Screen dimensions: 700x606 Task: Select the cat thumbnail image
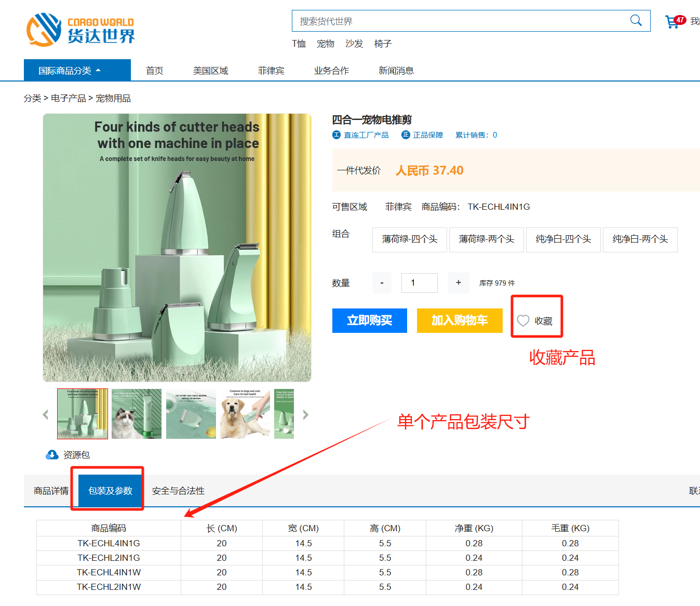[137, 414]
